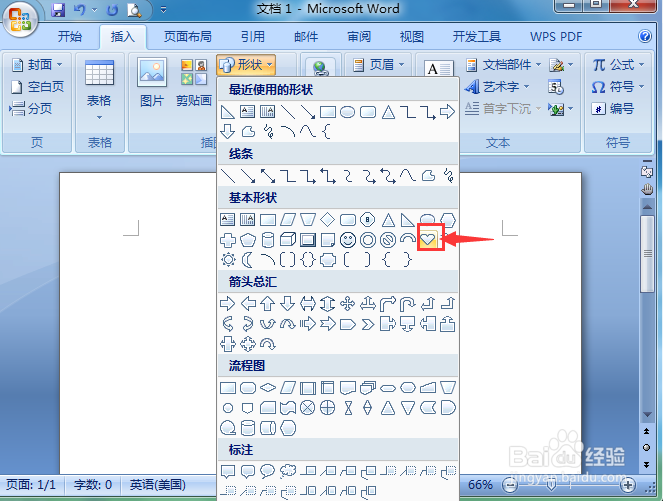Pick the flowchart decision diamond

(268, 387)
